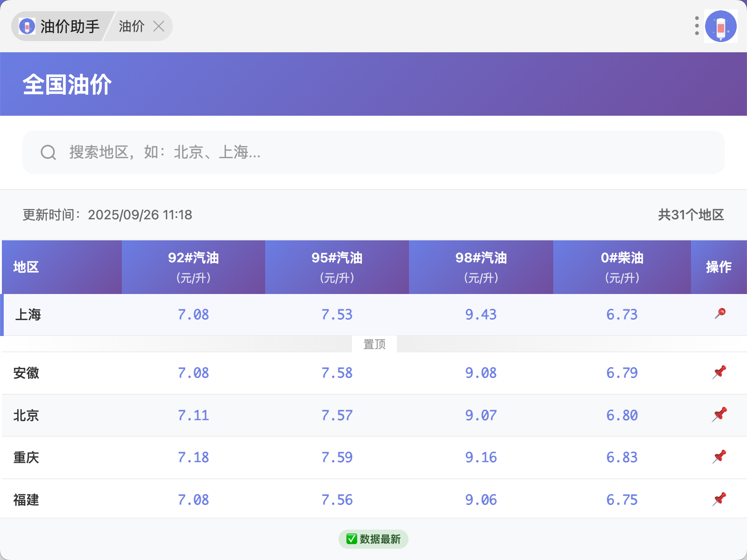Close the 油价 tab
Screen dimensions: 747x560
click(x=159, y=26)
